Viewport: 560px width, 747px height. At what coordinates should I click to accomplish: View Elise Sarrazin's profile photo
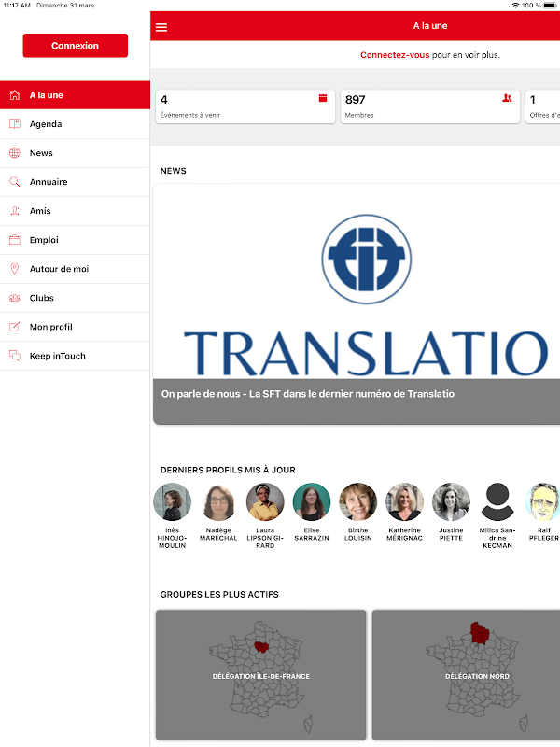(x=312, y=501)
